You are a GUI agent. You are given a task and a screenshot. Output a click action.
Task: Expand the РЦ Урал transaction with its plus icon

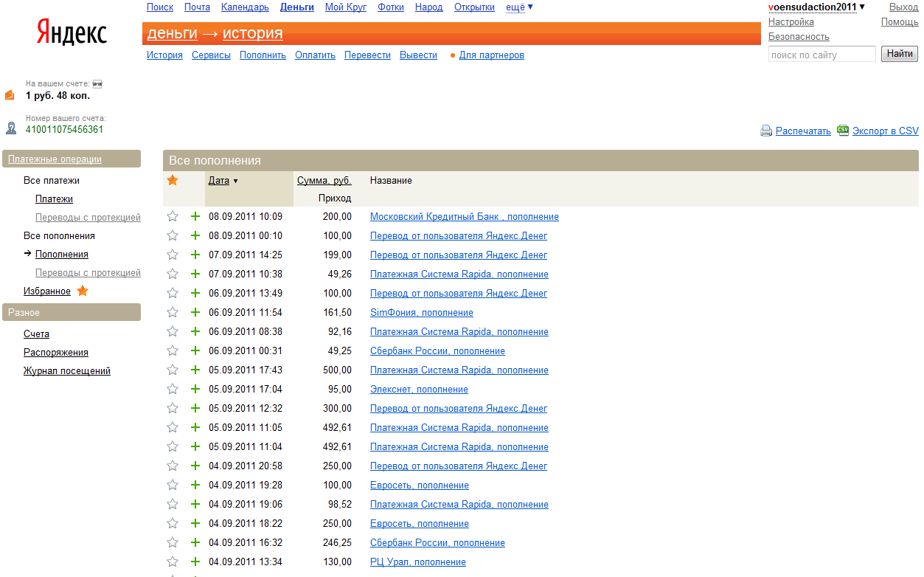(x=195, y=562)
